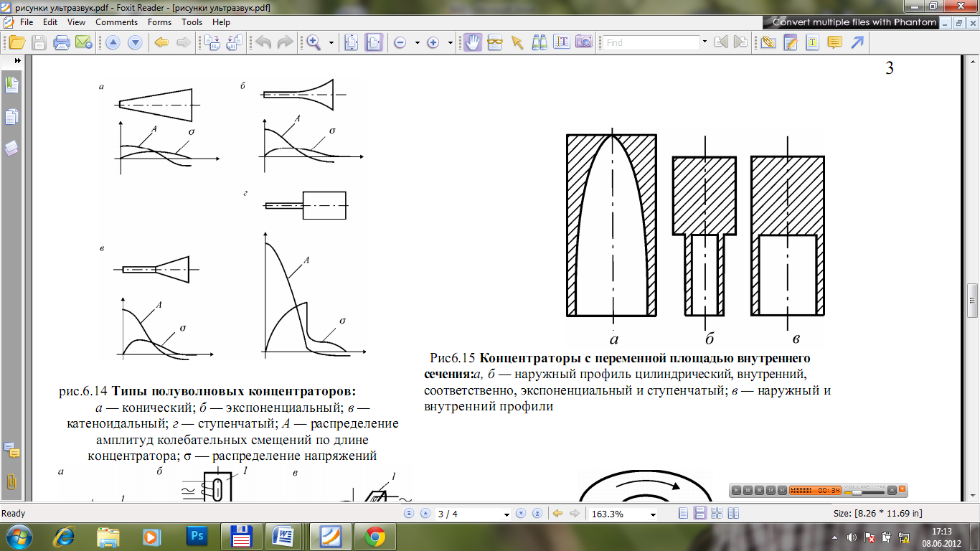
Task: Print the document using the printer icon
Action: pos(62,42)
